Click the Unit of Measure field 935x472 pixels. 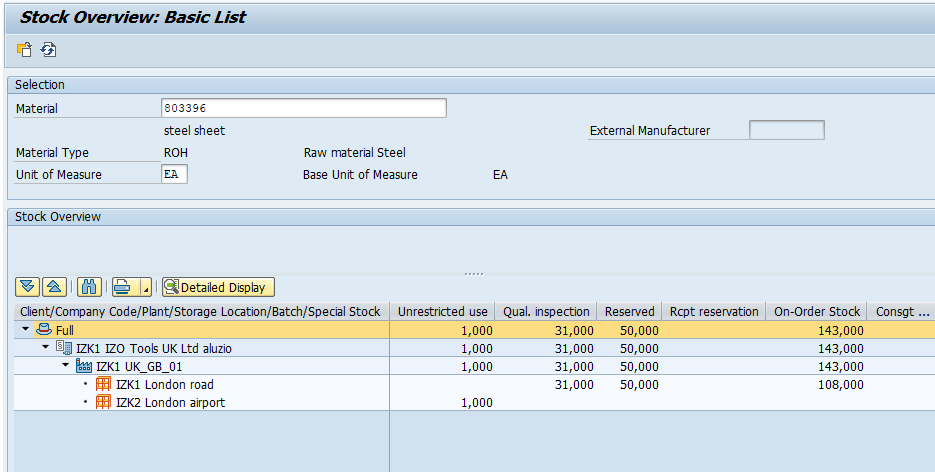click(x=174, y=175)
